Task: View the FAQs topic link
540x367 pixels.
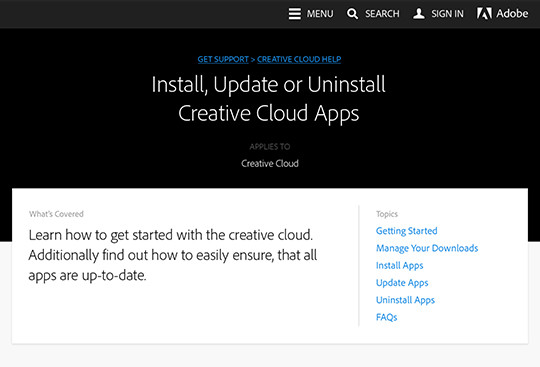Action: 386,317
